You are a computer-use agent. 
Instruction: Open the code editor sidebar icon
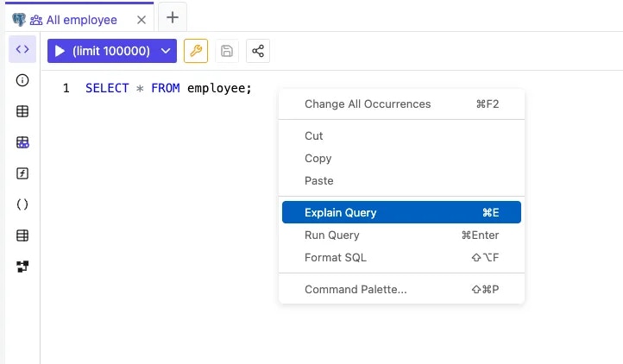coord(22,49)
